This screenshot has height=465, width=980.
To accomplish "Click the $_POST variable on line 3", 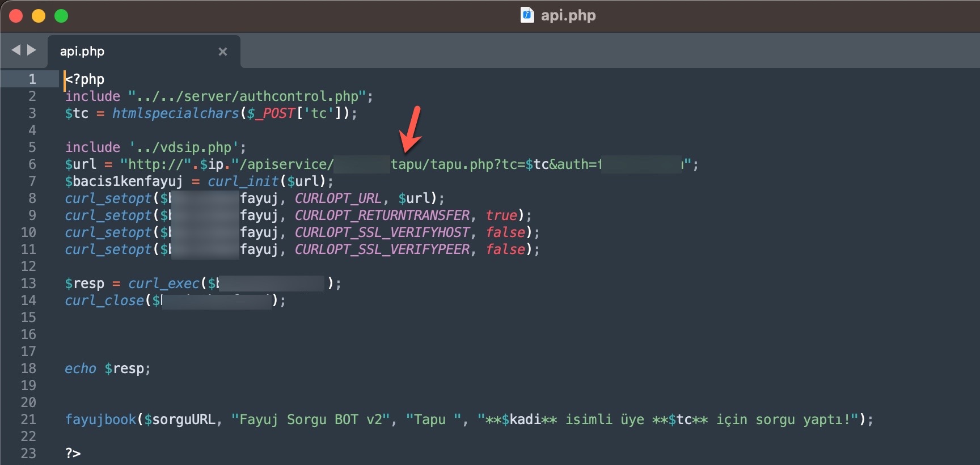I will click(x=272, y=113).
